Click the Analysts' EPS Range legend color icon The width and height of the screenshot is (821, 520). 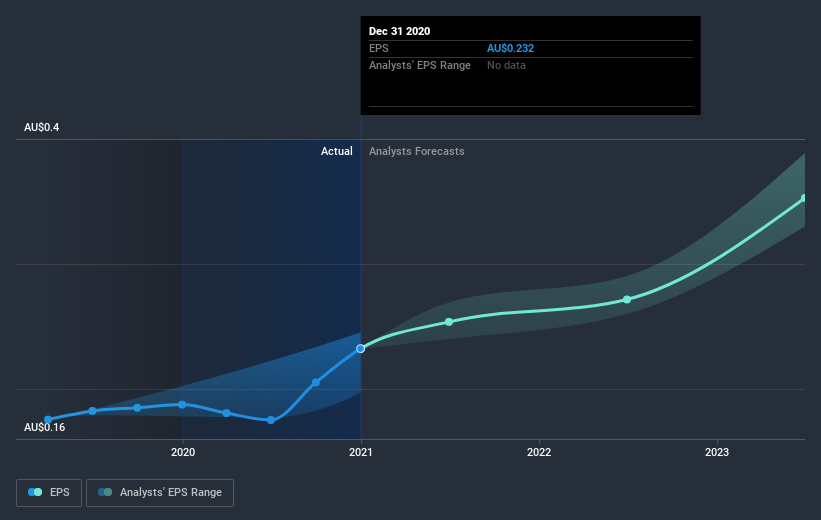pyautogui.click(x=105, y=492)
